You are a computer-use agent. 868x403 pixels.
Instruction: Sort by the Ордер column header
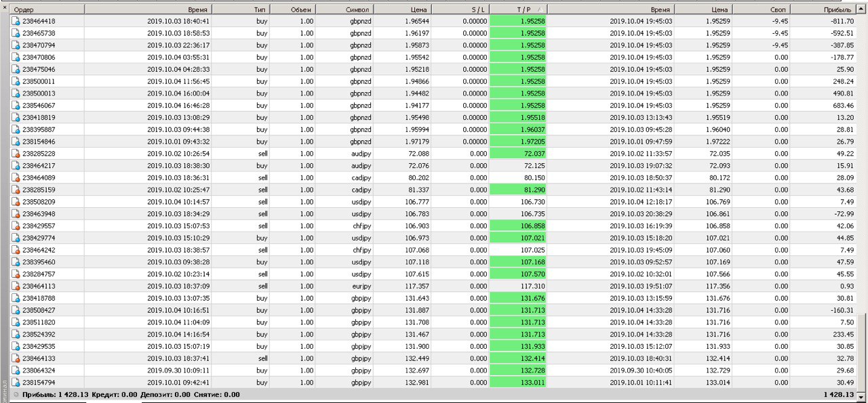point(47,9)
